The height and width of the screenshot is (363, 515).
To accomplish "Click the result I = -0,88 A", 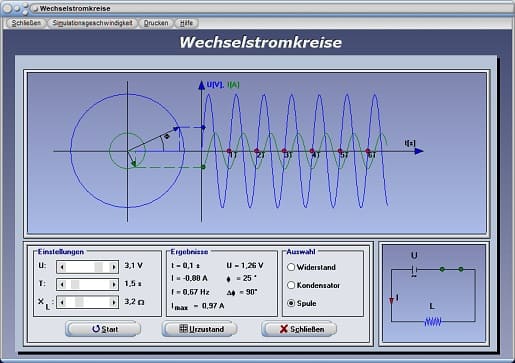I will pos(190,278).
